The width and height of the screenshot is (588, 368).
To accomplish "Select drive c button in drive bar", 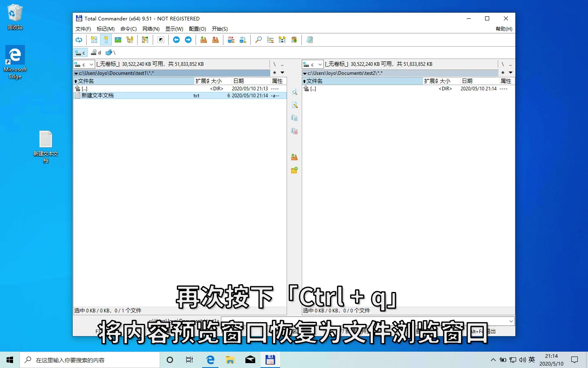I will (x=80, y=52).
